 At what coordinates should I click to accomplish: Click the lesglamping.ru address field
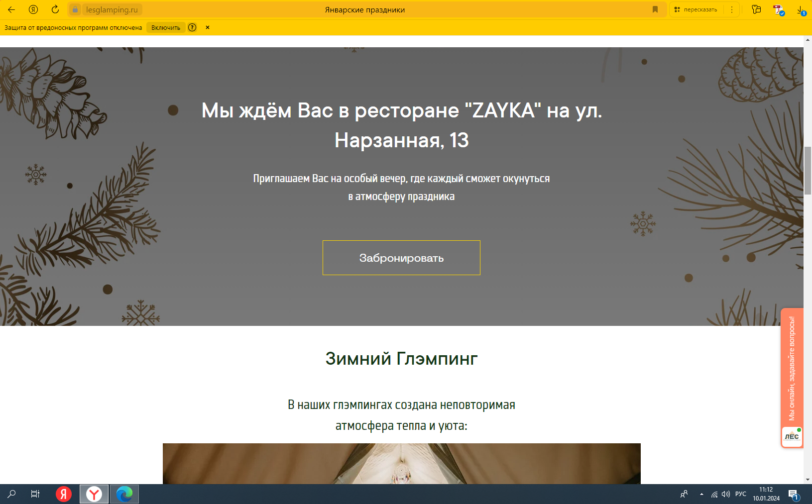pyautogui.click(x=112, y=9)
